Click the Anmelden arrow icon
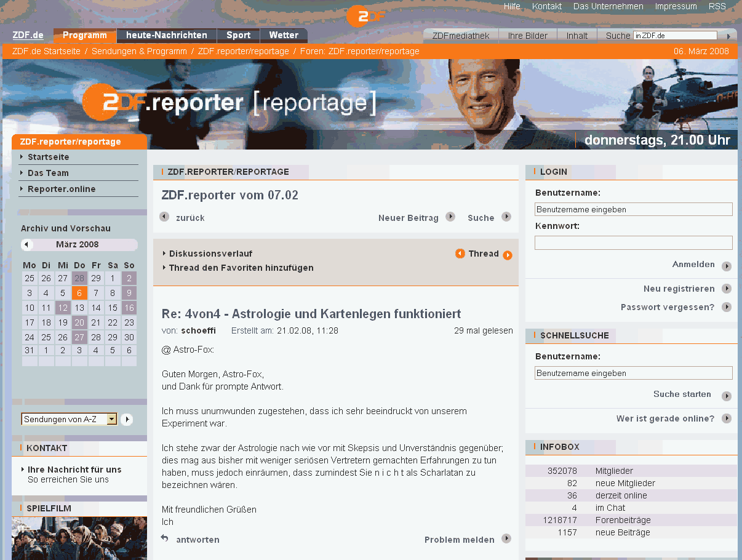 727,266
